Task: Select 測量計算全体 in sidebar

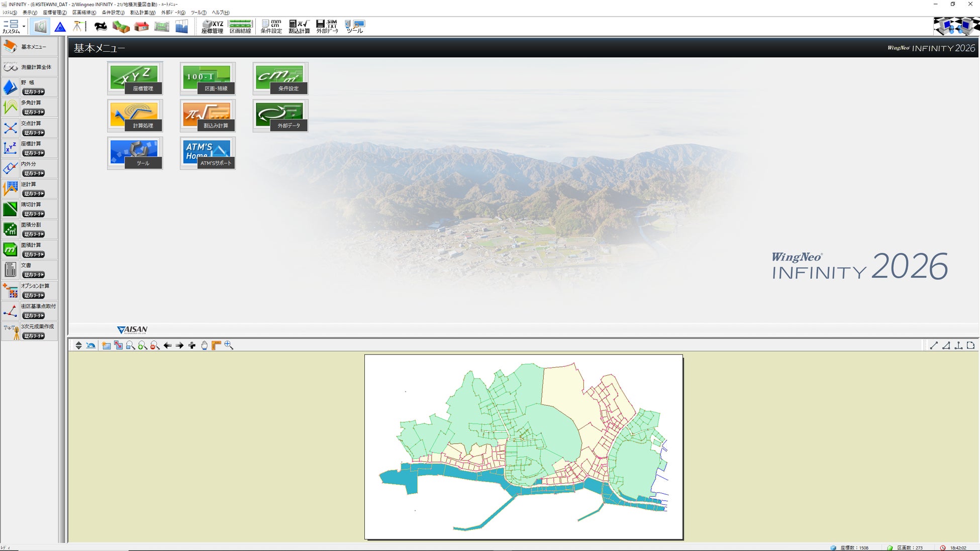Action: 29,67
